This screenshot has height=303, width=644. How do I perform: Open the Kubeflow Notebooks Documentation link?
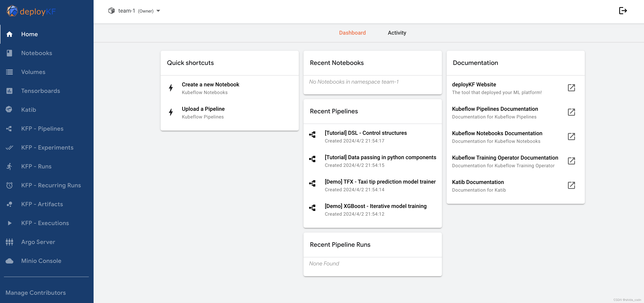click(515, 137)
